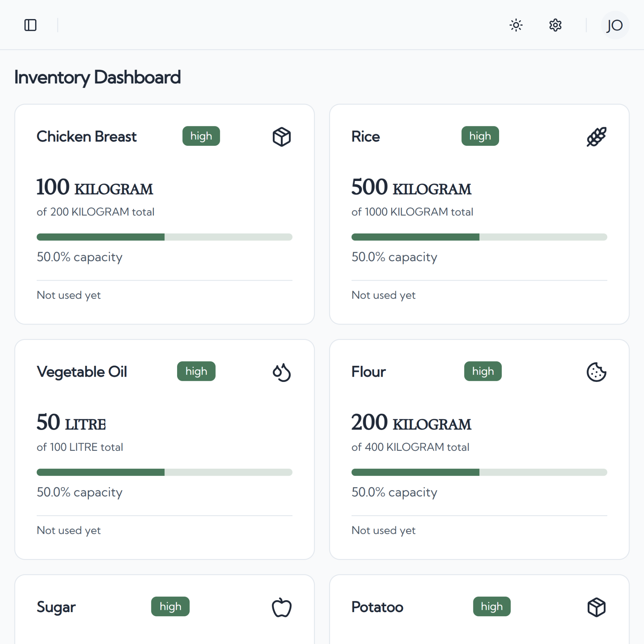Click the Sugar high badge

pos(170,606)
